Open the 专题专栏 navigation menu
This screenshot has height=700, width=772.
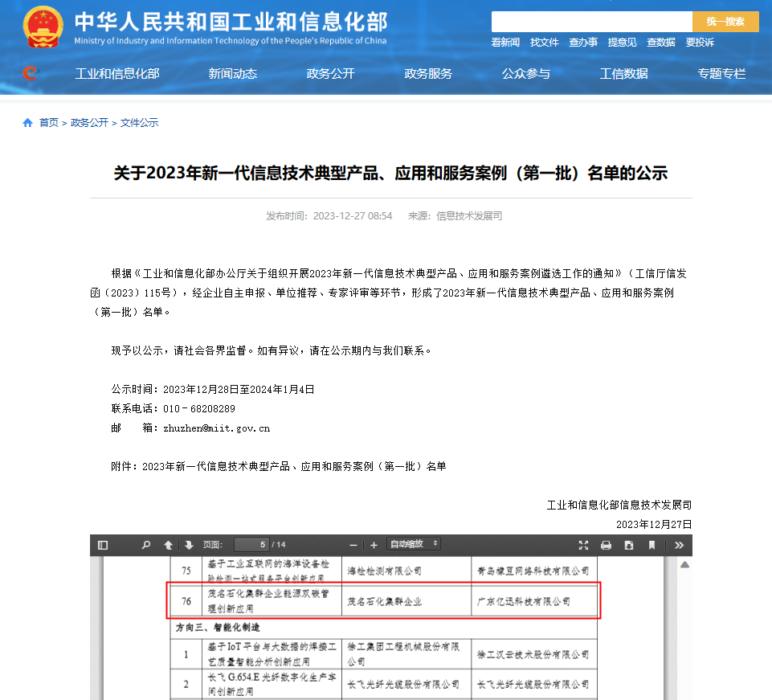point(721,74)
